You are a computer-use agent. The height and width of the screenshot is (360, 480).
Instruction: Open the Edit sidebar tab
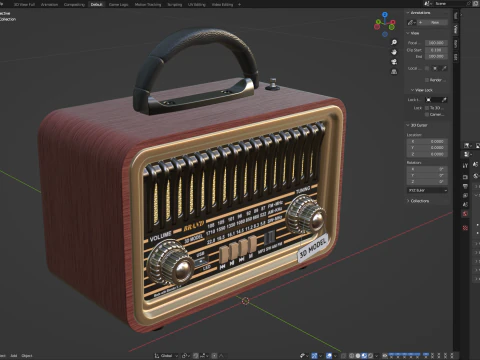(x=456, y=57)
